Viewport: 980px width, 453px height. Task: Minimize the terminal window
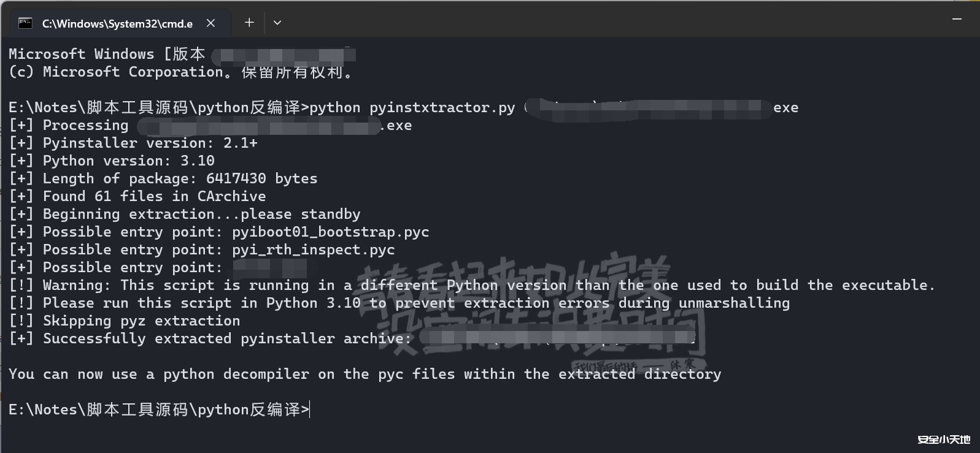point(957,19)
